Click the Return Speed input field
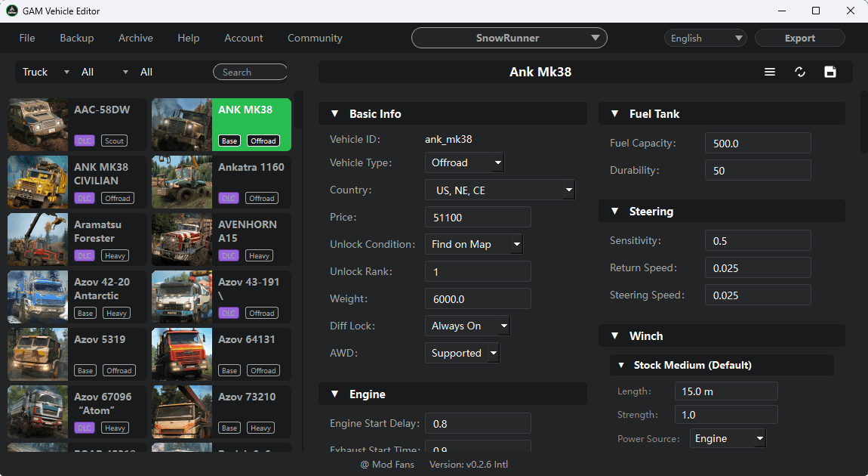Image resolution: width=868 pixels, height=476 pixels. [x=758, y=267]
